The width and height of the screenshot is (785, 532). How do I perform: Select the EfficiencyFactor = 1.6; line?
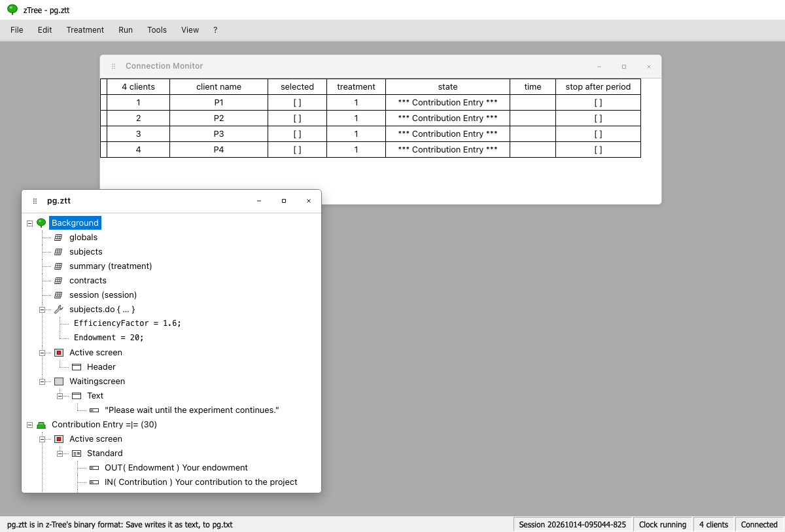coord(128,324)
